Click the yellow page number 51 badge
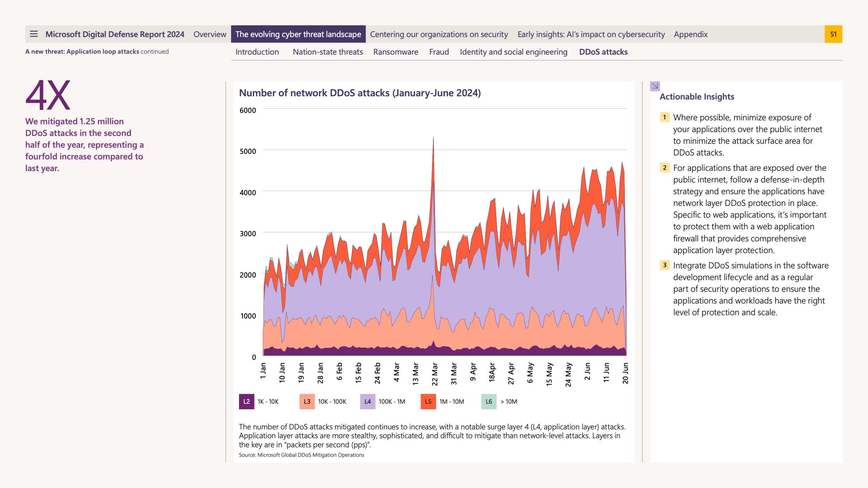868x488 pixels. tap(833, 34)
